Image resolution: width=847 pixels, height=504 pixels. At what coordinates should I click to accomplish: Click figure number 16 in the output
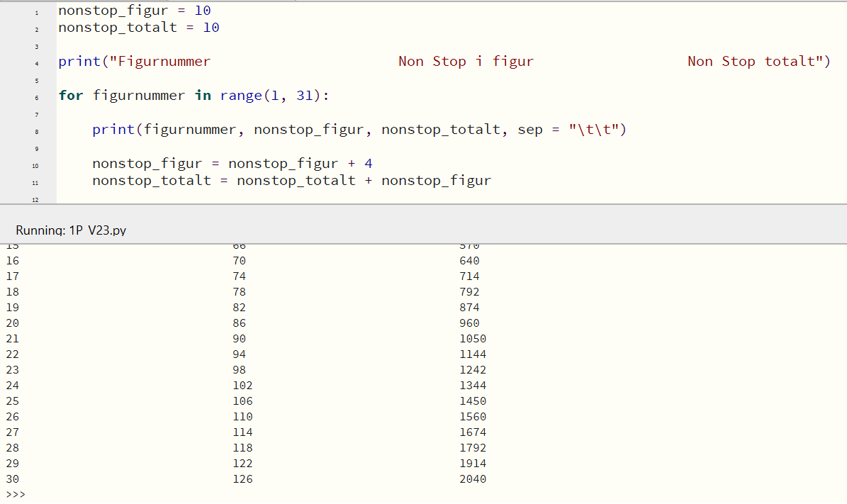(x=13, y=261)
